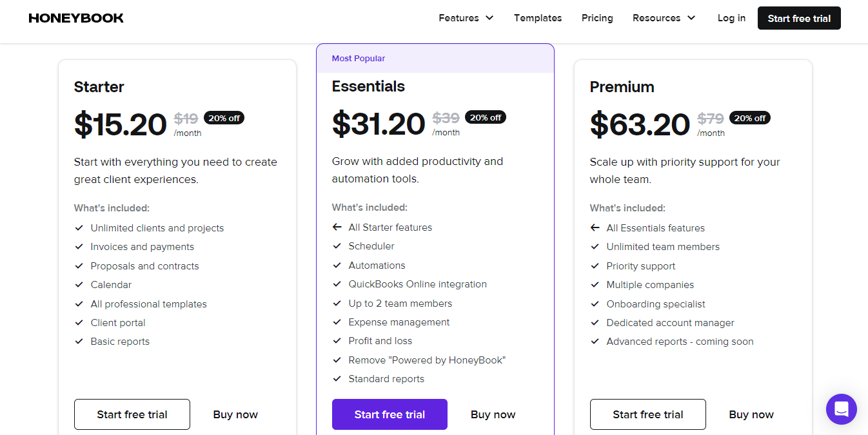Open the chat support widget icon

coord(841,409)
